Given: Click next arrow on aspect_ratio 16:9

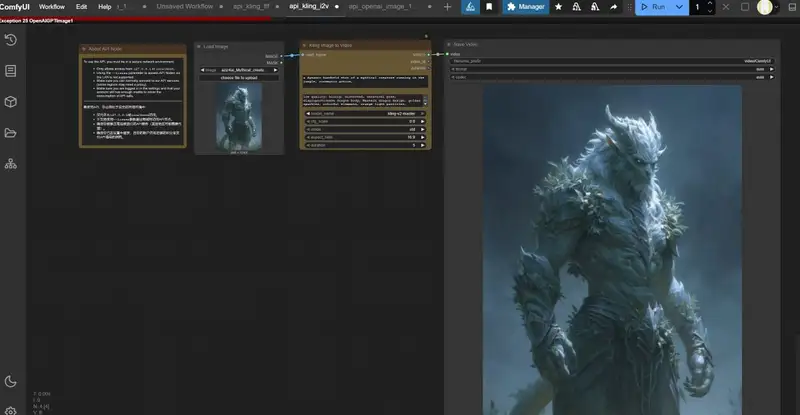Looking at the screenshot, I should [x=422, y=137].
